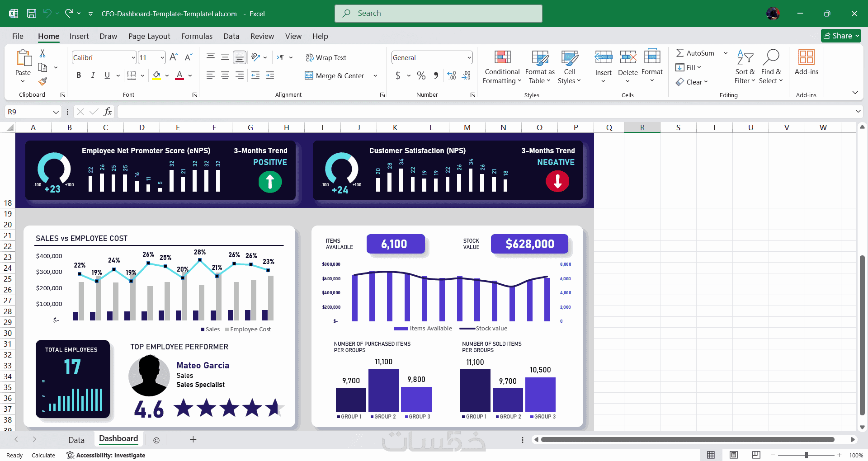868x461 pixels.
Task: Switch to Page Layout view
Action: click(734, 455)
